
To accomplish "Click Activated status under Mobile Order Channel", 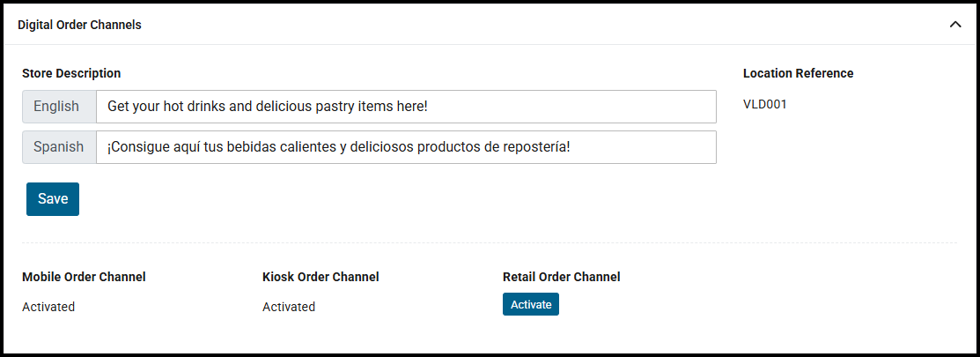I will (48, 307).
